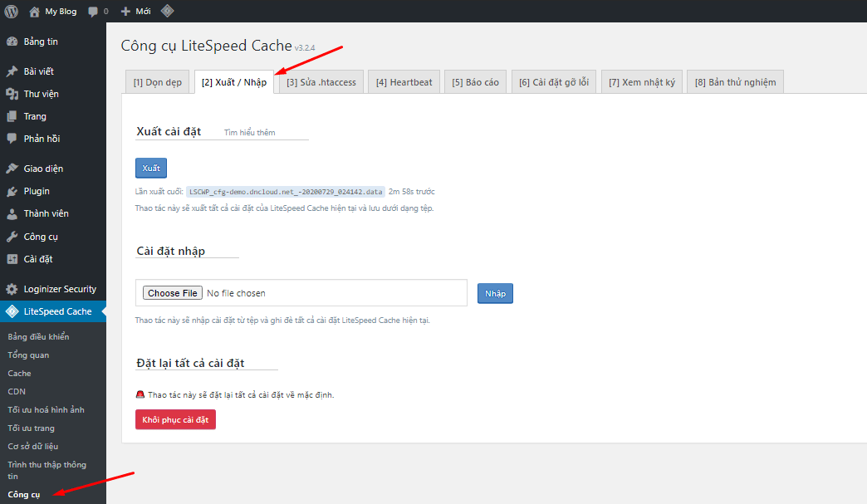
Task: Open Cache submenu item
Action: [19, 373]
